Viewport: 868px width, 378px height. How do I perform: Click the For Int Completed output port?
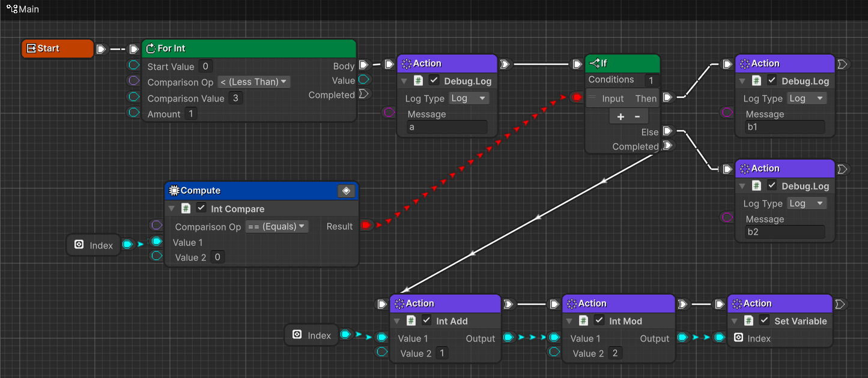coord(363,94)
